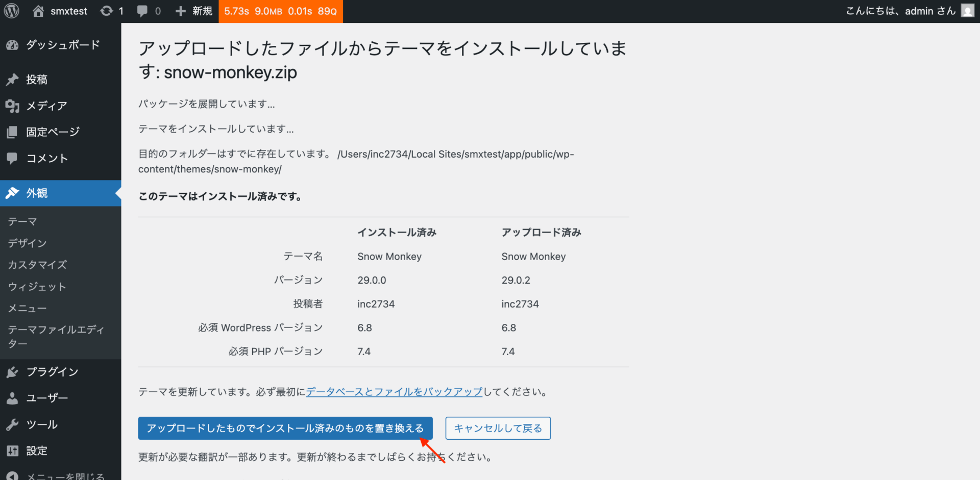Open the updates refresh icon

pos(106,11)
